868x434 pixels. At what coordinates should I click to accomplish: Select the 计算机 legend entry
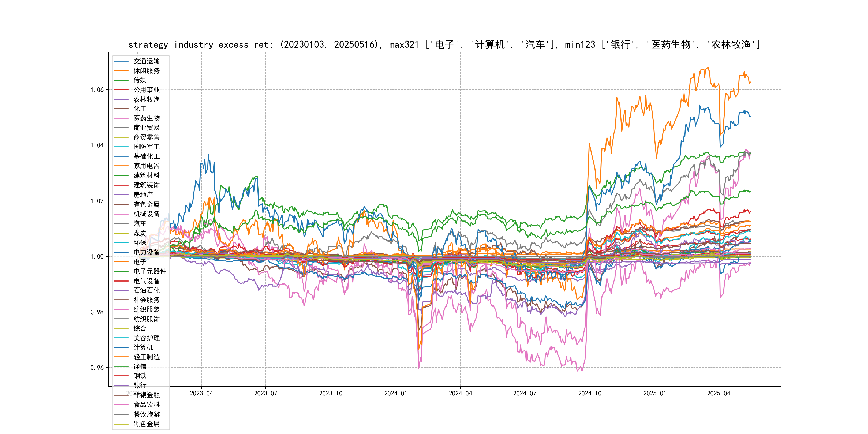143,347
